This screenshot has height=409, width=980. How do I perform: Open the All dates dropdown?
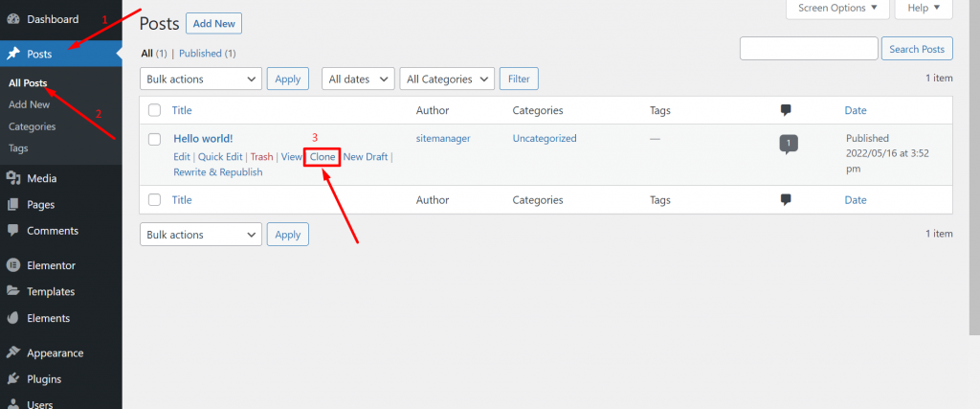click(358, 80)
